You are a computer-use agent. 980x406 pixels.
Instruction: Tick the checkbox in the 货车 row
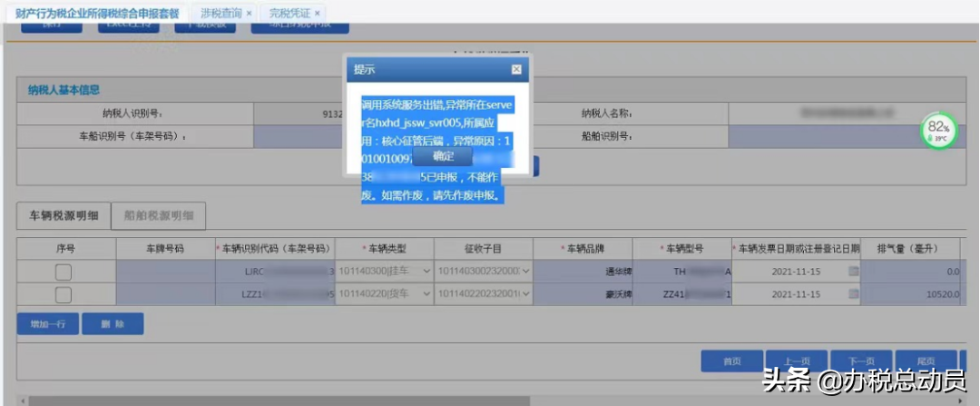tap(64, 294)
